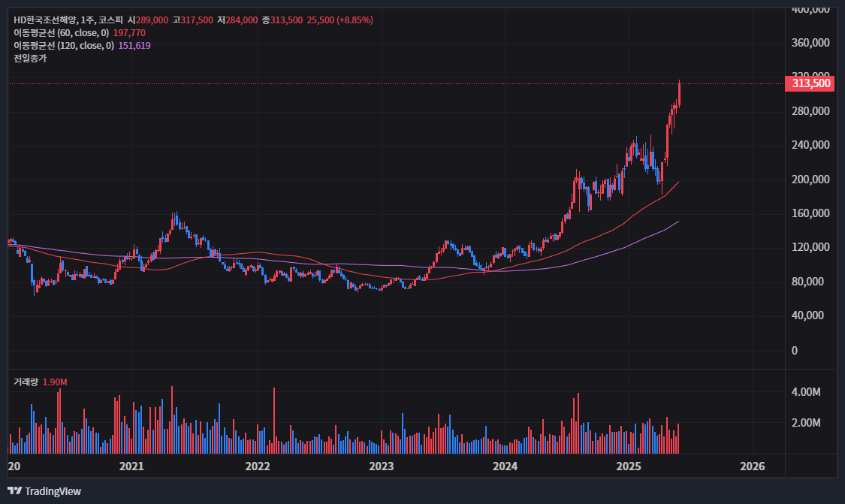Click the 240,000 price axis label

pyautogui.click(x=810, y=145)
